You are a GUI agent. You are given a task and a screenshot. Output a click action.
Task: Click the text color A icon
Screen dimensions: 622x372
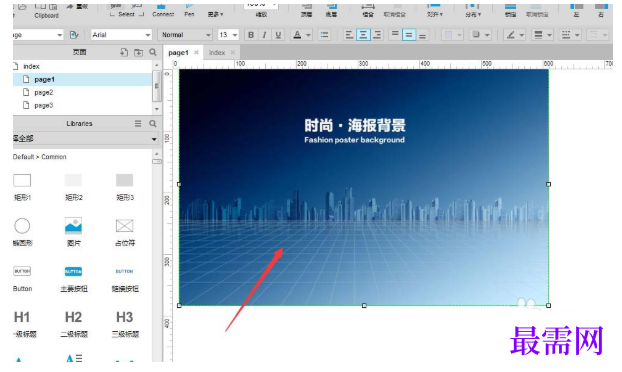297,35
